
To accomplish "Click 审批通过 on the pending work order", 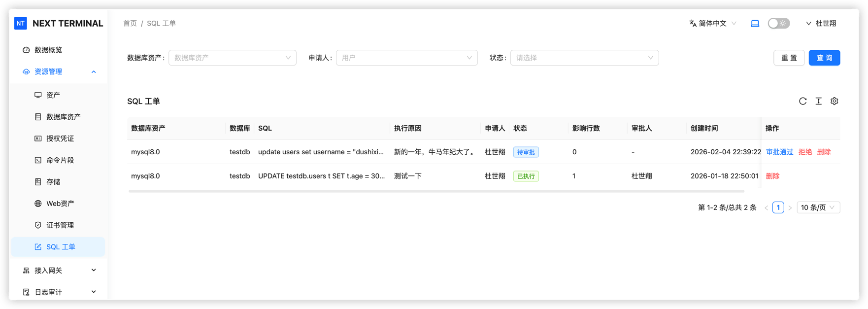I will (779, 152).
